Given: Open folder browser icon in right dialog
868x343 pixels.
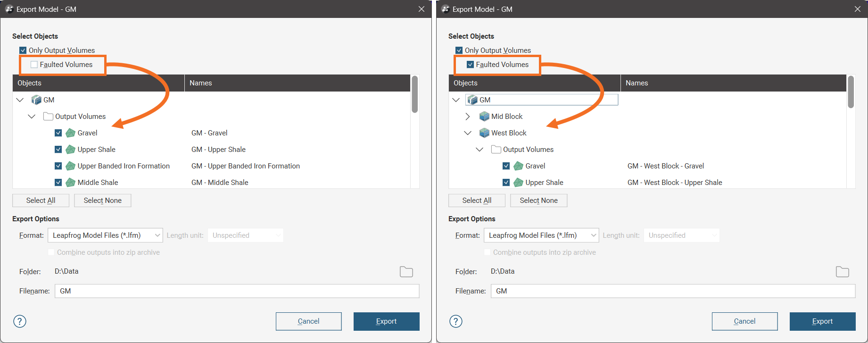Looking at the screenshot, I should (x=842, y=272).
